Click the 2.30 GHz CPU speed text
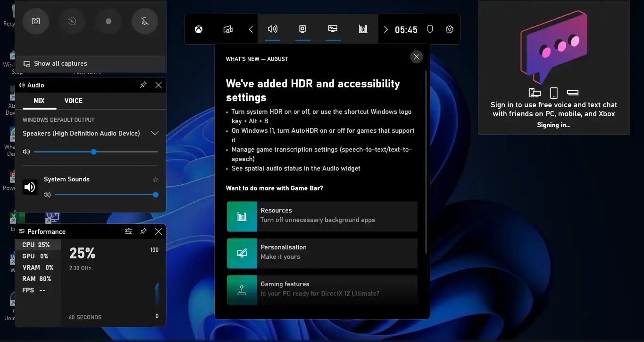Screen dimensions: 644x342 pyautogui.click(x=80, y=268)
